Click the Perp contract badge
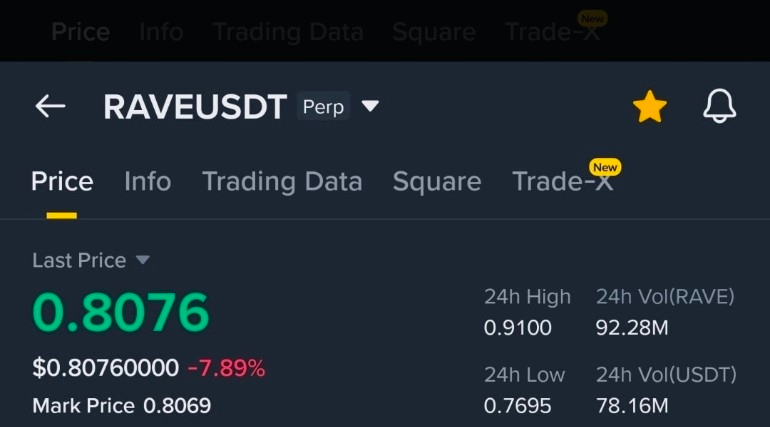The width and height of the screenshot is (770, 427). (x=323, y=106)
